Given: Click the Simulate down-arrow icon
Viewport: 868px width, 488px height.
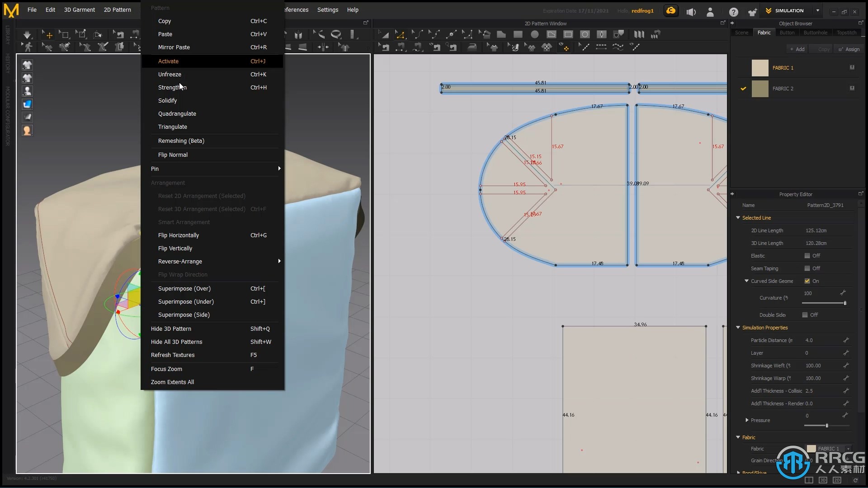Looking at the screenshot, I should point(27,34).
